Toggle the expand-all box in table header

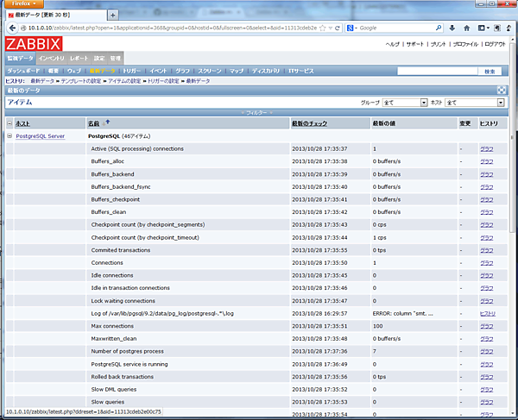click(9, 123)
